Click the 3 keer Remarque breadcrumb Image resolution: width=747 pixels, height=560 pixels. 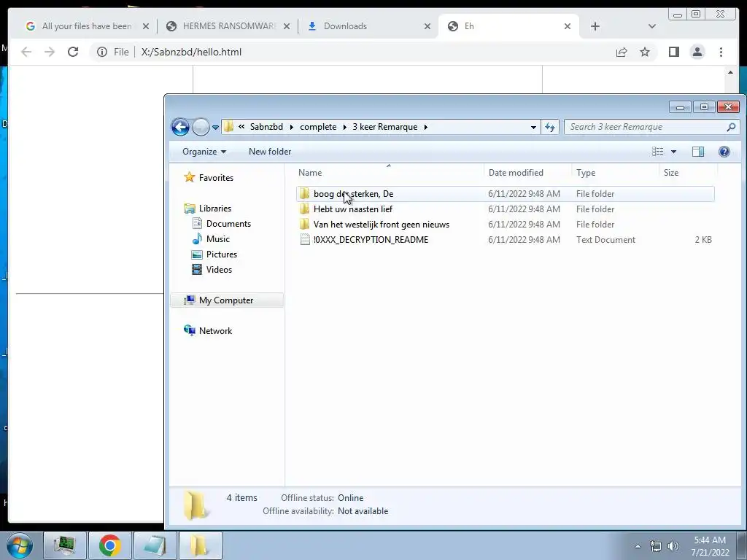pos(385,127)
